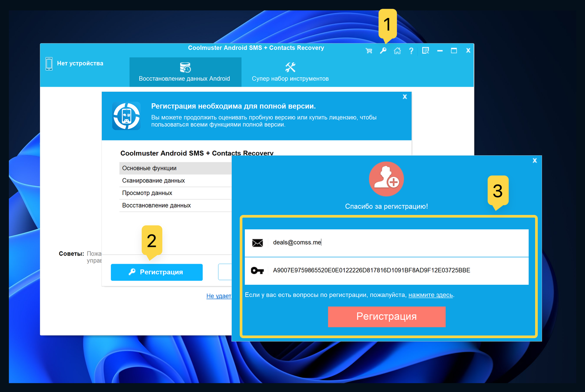The image size is (585, 392).
Task: Select the 'Восстановление данных' row
Action: [x=175, y=206]
